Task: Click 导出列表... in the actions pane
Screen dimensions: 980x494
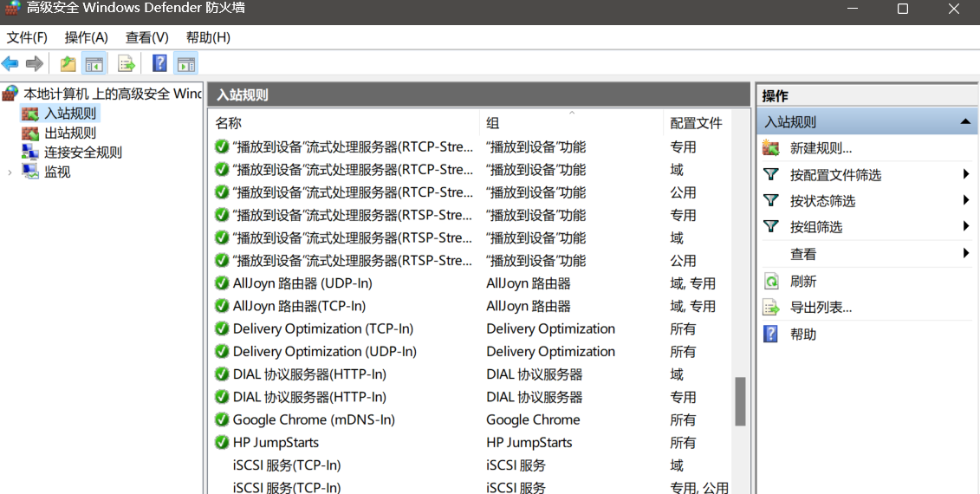Action: [821, 308]
